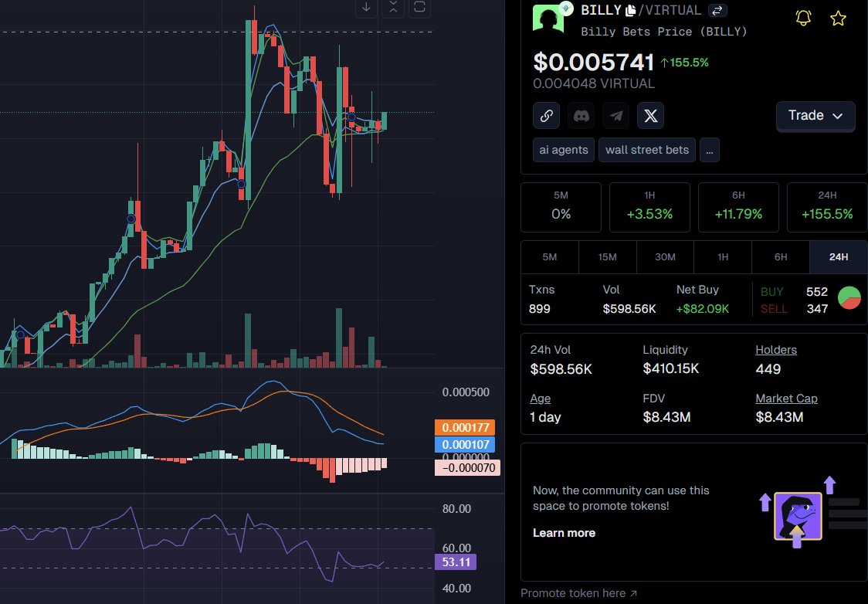Image resolution: width=868 pixels, height=604 pixels.
Task: Expand more tags with '...' button
Action: (710, 150)
